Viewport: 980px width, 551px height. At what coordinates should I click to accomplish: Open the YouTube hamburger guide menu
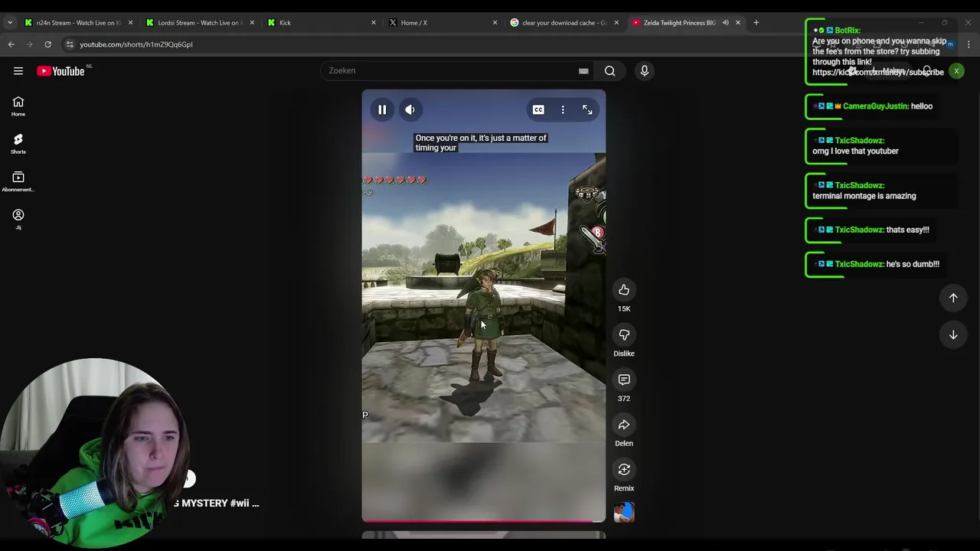18,70
